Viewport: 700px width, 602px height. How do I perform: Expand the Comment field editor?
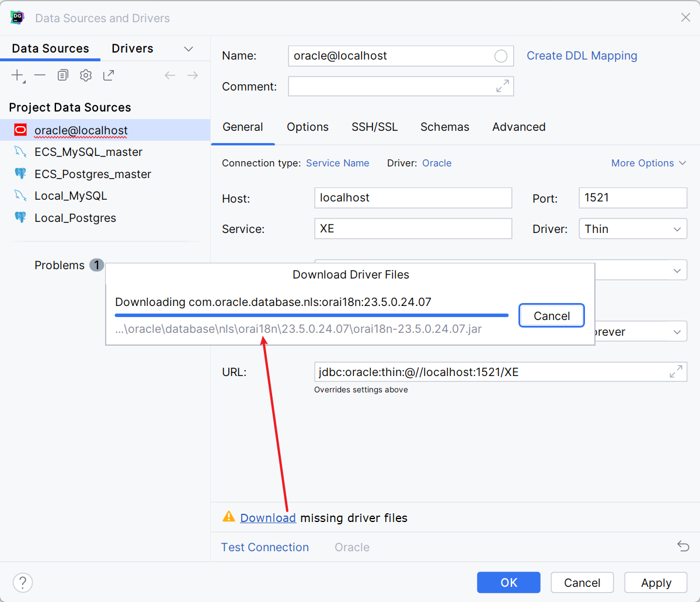click(502, 86)
